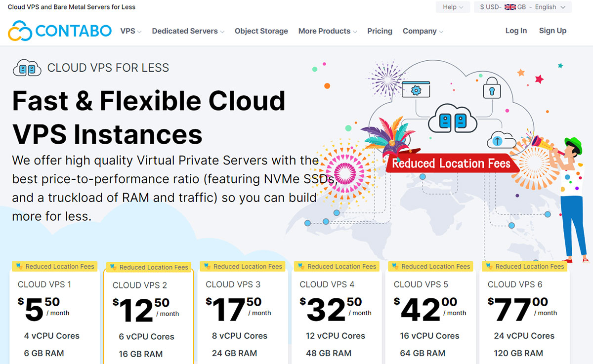The width and height of the screenshot is (593, 364).
Task: Click the cloud server icon beside CLOUD VPS FOR LESS
Action: 27,68
